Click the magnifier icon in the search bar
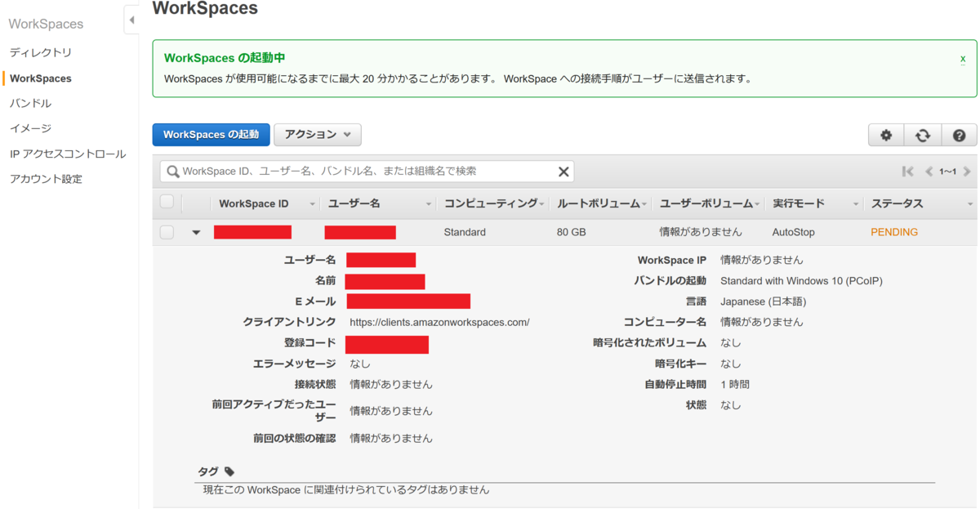The image size is (980, 509). point(171,171)
